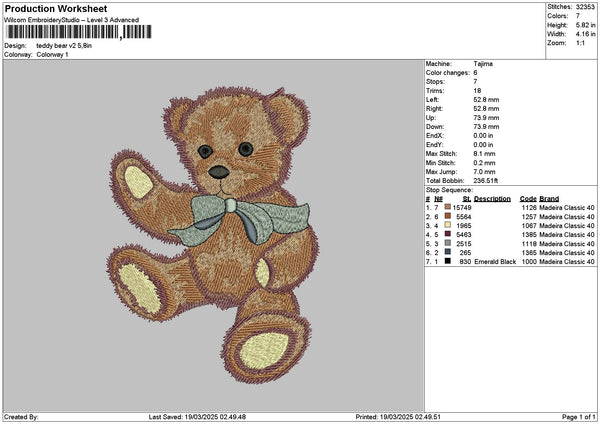Click the 'Colorway 1' value
The image size is (600, 424).
[52, 55]
